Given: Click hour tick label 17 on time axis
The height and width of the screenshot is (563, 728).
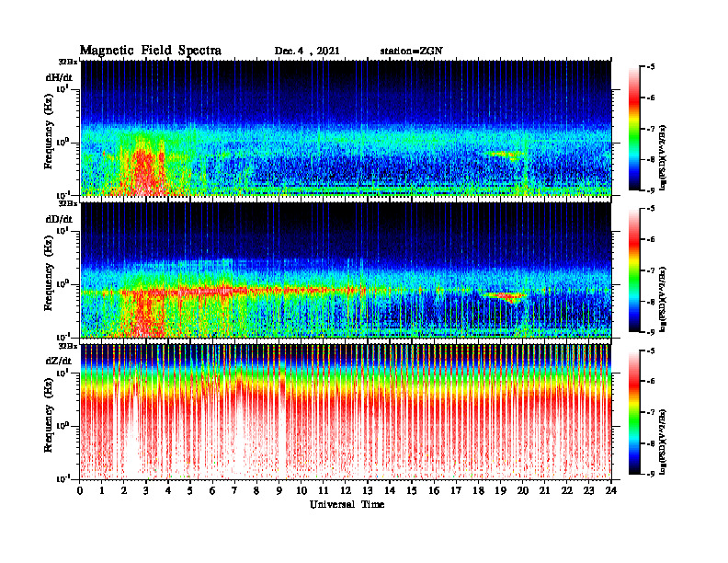Looking at the screenshot, I should [456, 490].
